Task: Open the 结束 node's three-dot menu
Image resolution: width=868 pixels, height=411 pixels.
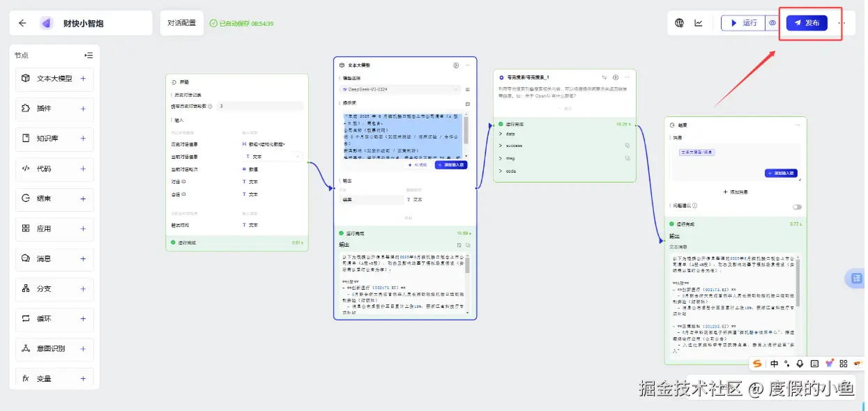Action: pos(798,125)
